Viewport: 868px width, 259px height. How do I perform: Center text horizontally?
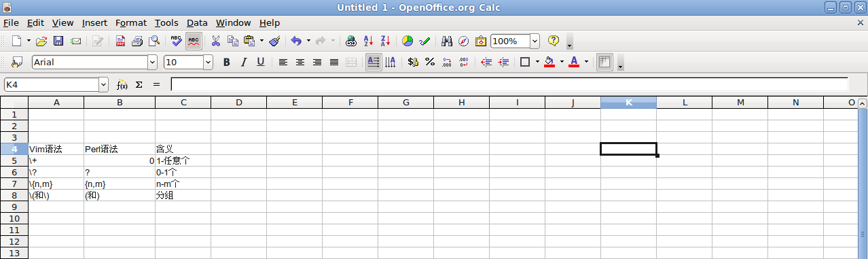[x=300, y=63]
